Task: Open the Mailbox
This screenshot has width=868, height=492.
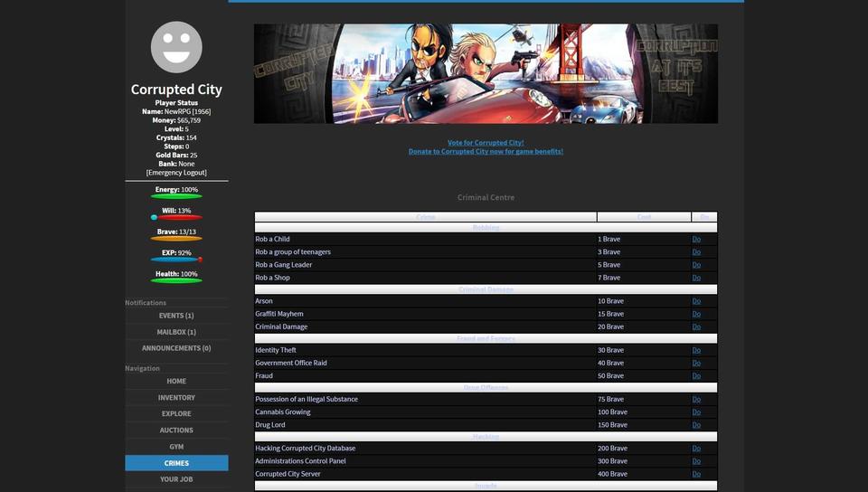Action: 176,332
